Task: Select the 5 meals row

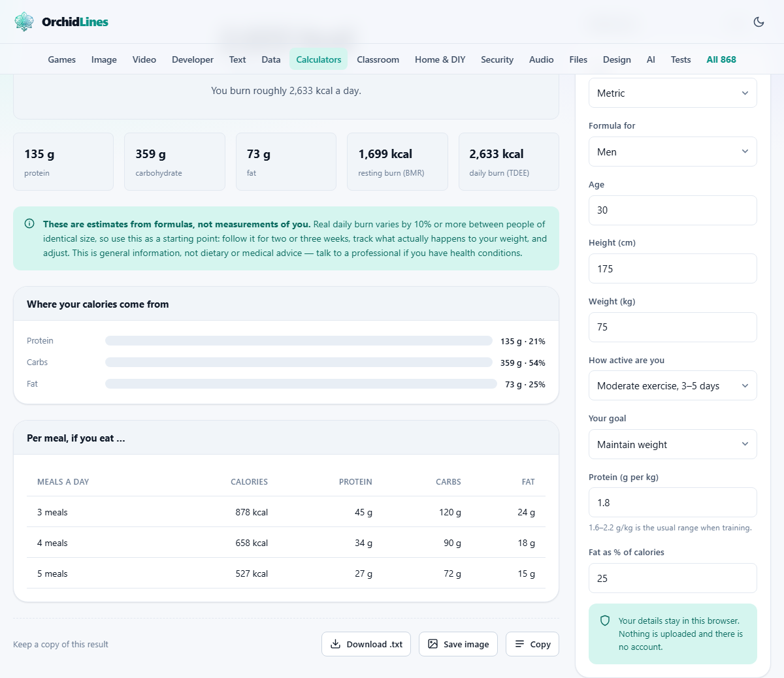Action: (x=286, y=573)
